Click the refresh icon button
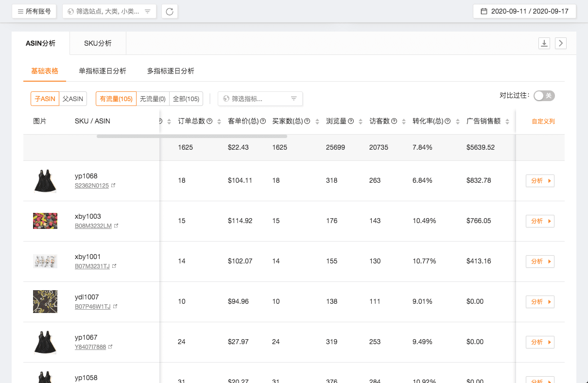Image resolution: width=588 pixels, height=383 pixels. pyautogui.click(x=170, y=12)
